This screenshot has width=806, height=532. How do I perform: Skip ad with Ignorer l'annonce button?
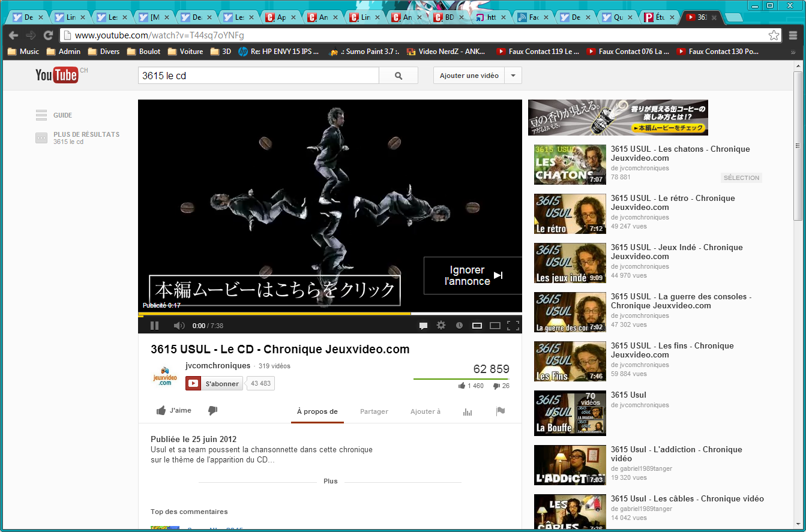coord(473,276)
